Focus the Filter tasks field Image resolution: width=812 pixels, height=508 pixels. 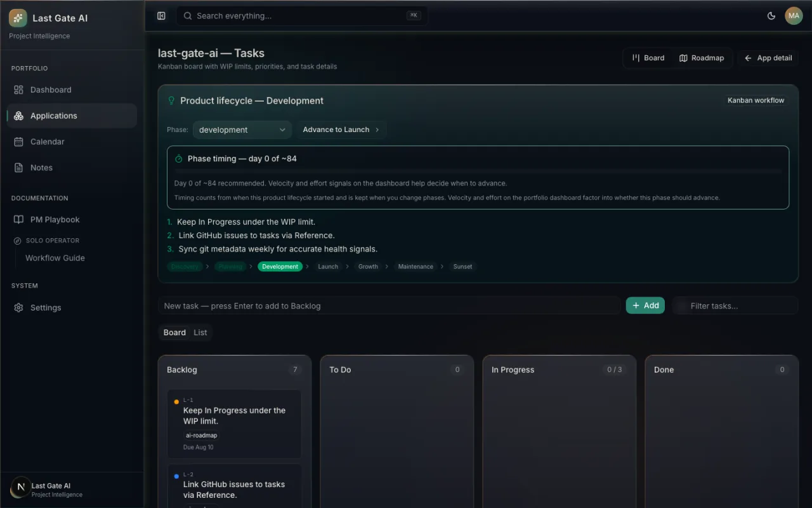pyautogui.click(x=735, y=305)
